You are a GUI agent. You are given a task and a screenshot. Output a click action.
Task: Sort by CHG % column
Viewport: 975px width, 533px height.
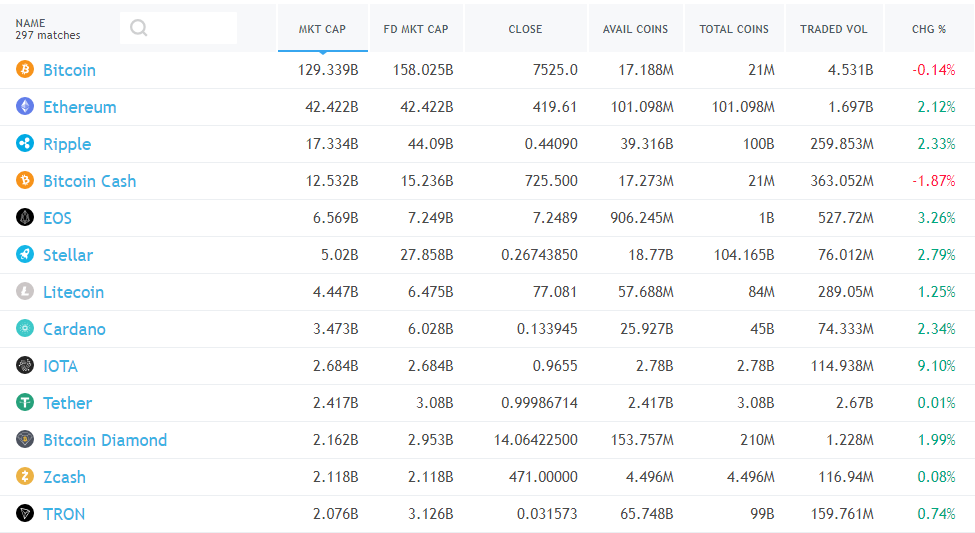[x=929, y=29]
